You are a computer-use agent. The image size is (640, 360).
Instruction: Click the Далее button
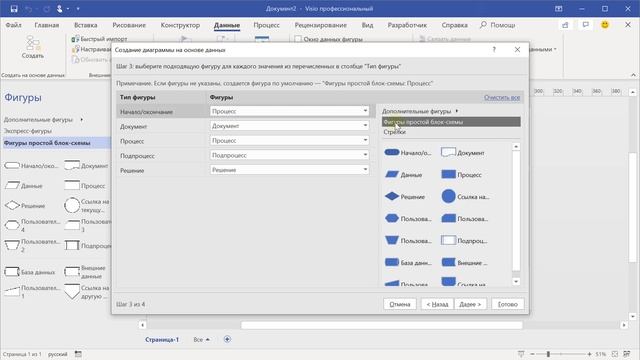tap(470, 304)
